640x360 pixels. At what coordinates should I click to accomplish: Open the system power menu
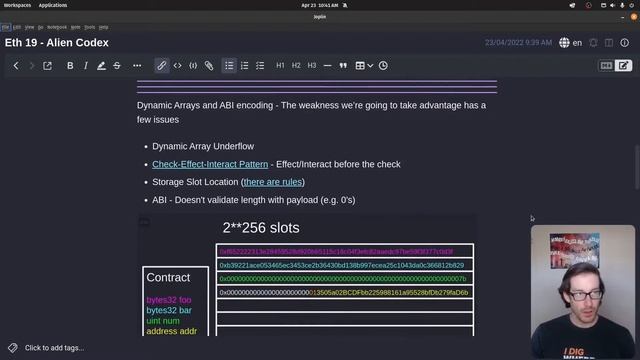[632, 5]
